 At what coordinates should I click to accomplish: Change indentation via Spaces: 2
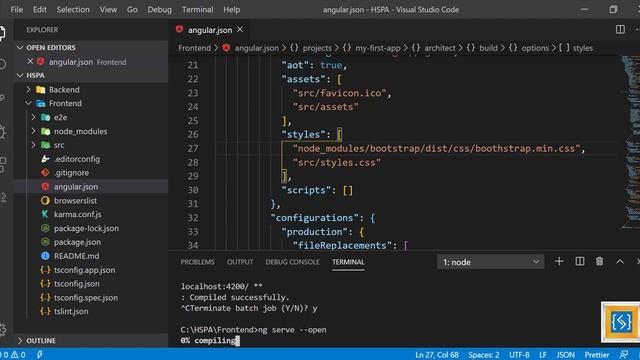pyautogui.click(x=484, y=355)
